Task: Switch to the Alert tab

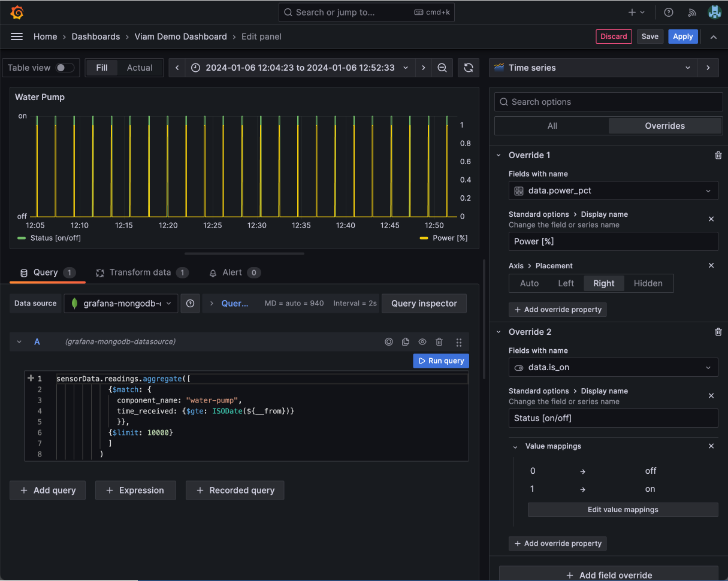Action: pos(232,273)
